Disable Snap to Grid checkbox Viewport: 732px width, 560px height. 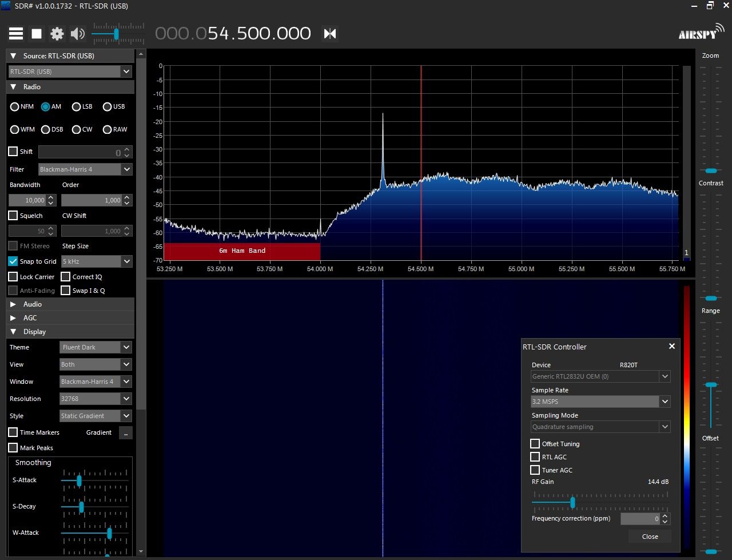pos(13,261)
